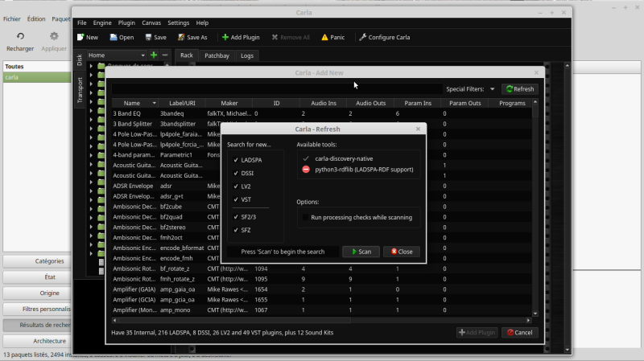Open a project with the Open icon
The width and height of the screenshot is (644, 361).
(x=114, y=37)
